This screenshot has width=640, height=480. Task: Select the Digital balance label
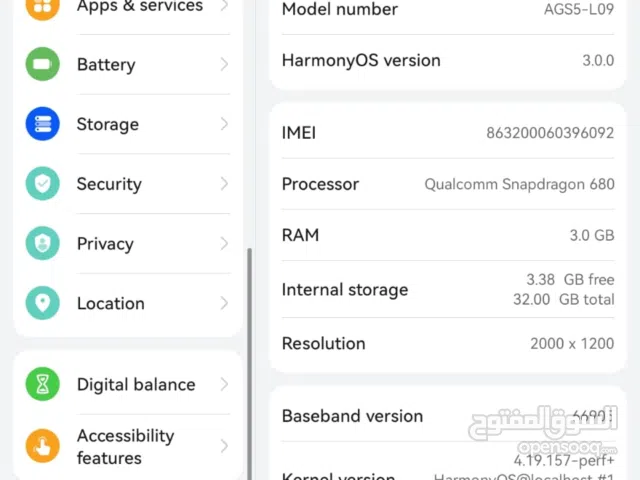136,384
